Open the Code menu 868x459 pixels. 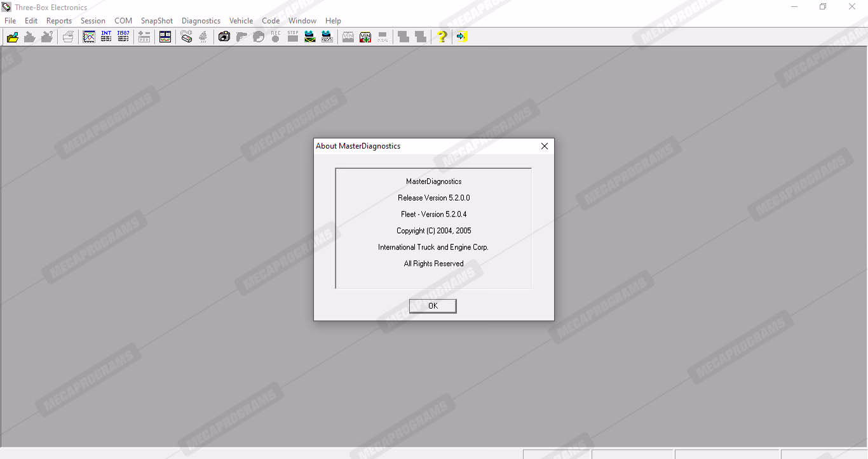point(271,21)
